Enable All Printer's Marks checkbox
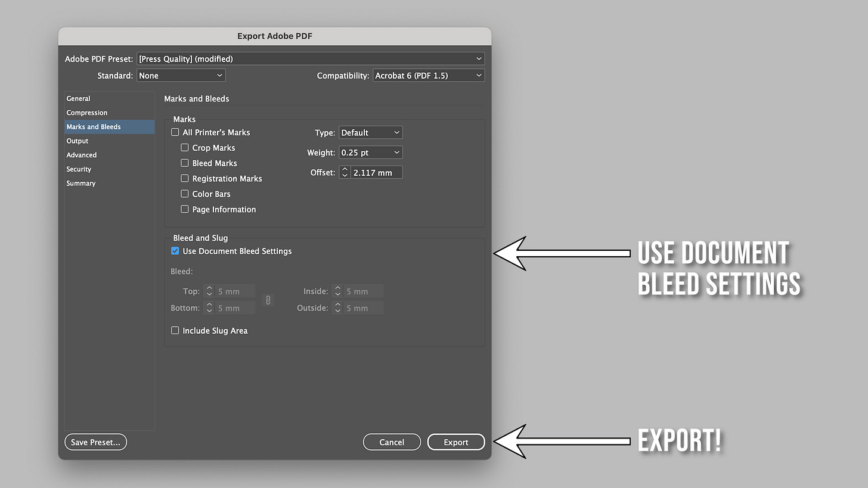 click(x=175, y=132)
